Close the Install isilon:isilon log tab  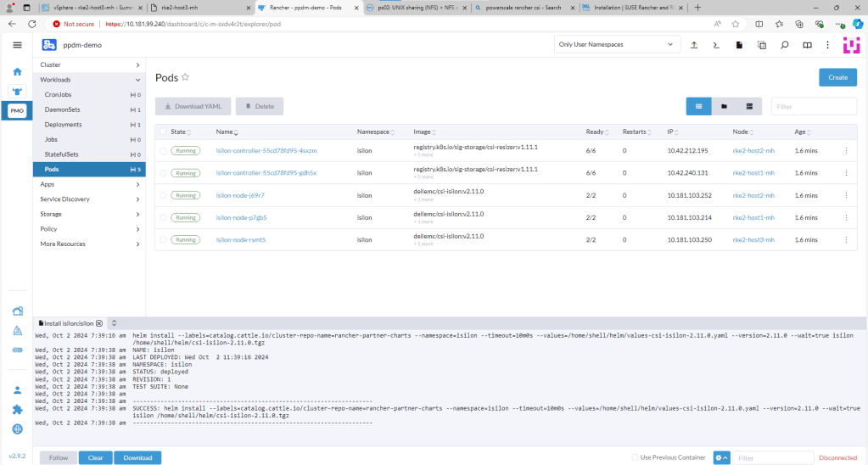(99, 323)
